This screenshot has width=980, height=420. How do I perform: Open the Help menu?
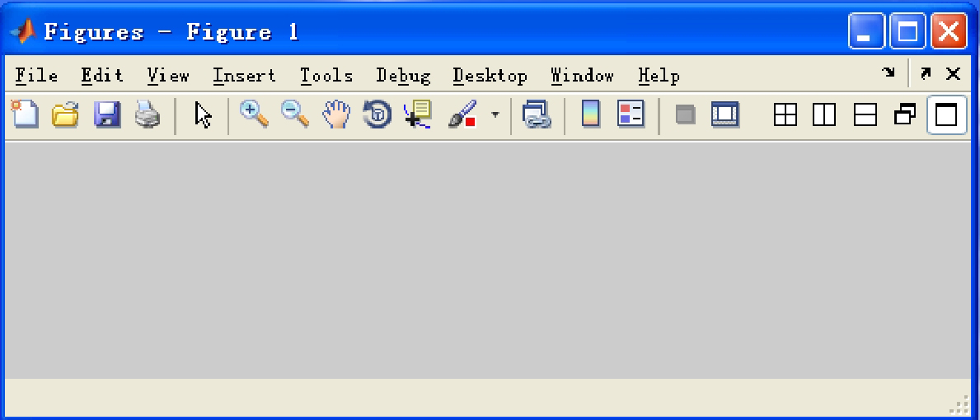pos(659,76)
